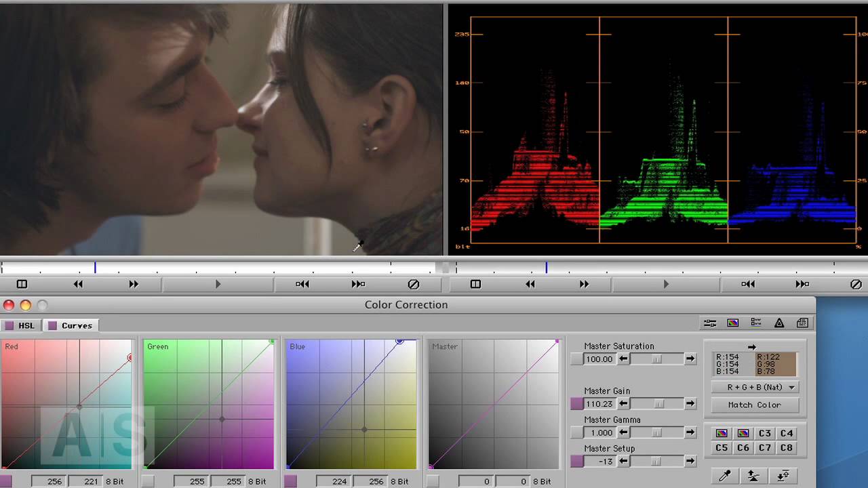Increase Master Gamma with right arrow
This screenshot has height=488, width=868.
click(x=690, y=432)
